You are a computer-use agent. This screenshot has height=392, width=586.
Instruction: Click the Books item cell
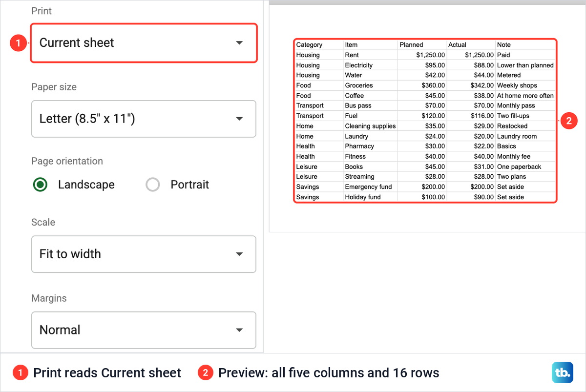(370, 166)
